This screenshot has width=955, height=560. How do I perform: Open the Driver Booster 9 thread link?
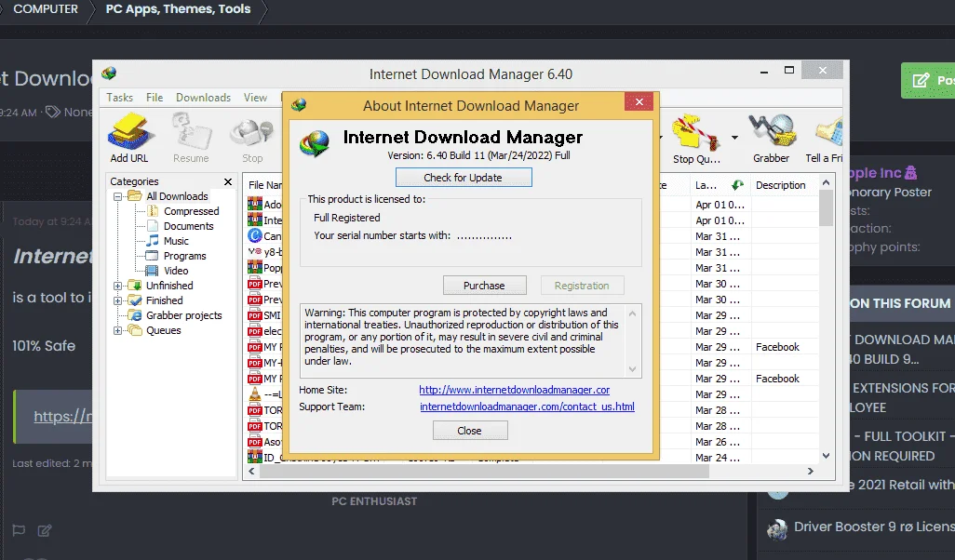[x=874, y=527]
